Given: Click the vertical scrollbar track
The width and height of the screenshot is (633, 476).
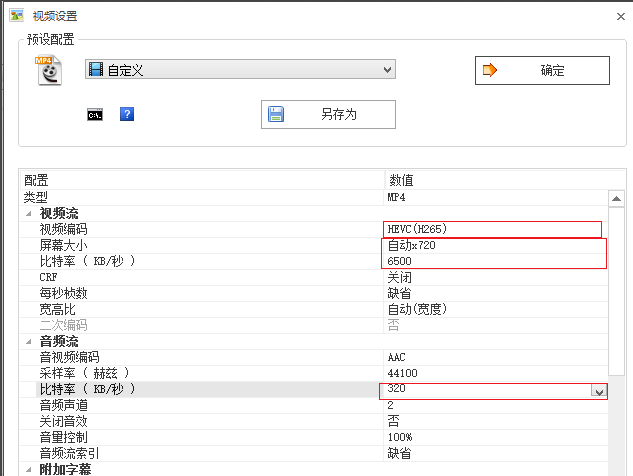Looking at the screenshot, I should 616,424.
